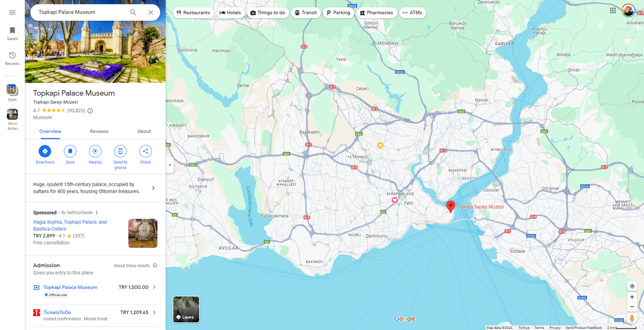The height and width of the screenshot is (330, 644).
Task: Click the yellow starred place marker
Action: pos(380,145)
